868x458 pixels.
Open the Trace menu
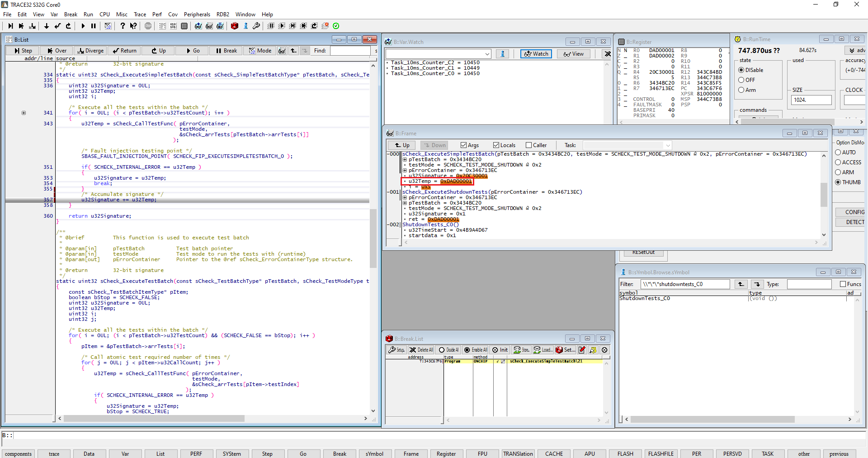coord(140,14)
